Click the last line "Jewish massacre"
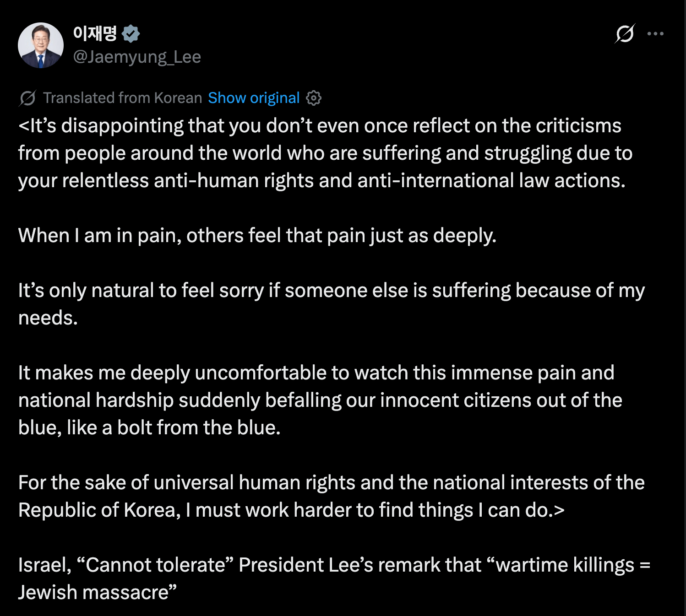 97,593
